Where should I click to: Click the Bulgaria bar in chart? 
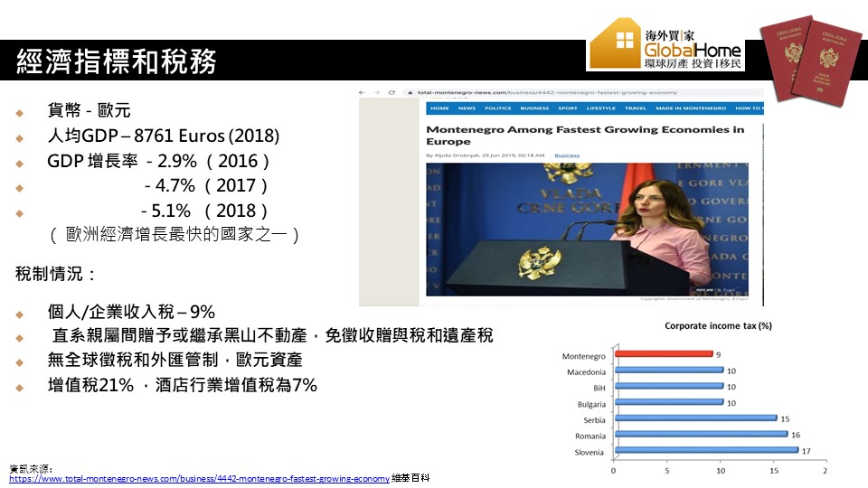669,401
